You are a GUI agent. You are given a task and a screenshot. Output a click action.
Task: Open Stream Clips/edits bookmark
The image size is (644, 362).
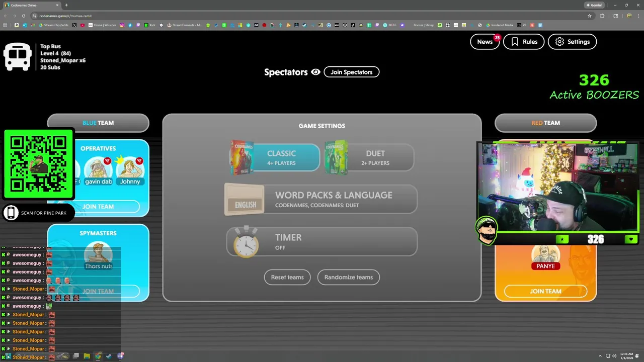(54, 25)
